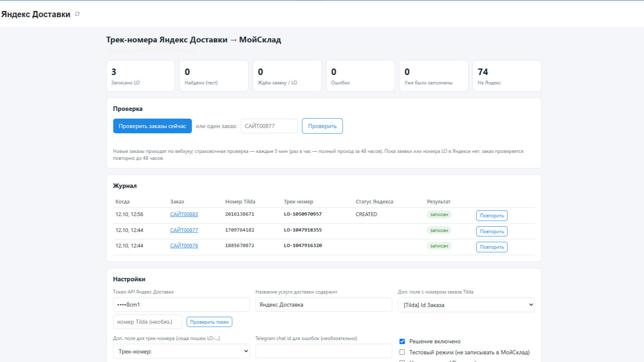
Task: Open the САЙТ00877 order link in the journal
Action: point(184,230)
